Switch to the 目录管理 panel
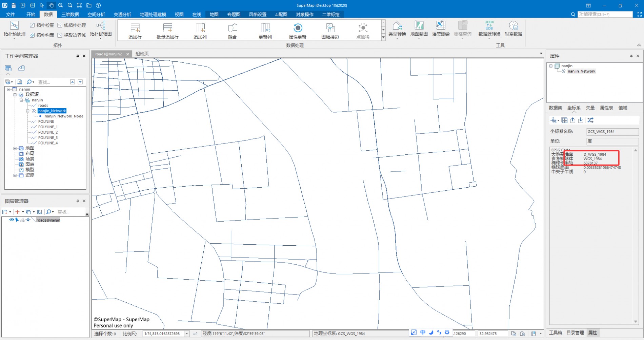644x340 pixels. tap(575, 333)
